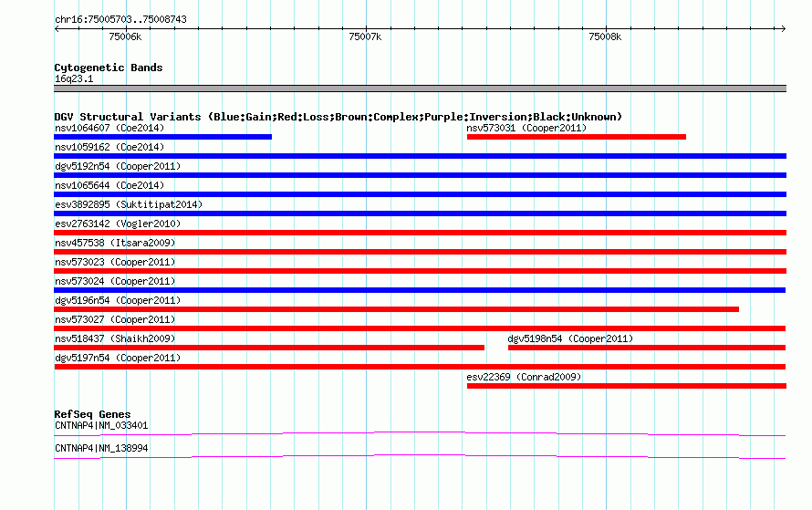Open the esv22369 (Conrad2009) red bar
Image resolution: width=812 pixels, height=510 pixels.
pos(627,386)
